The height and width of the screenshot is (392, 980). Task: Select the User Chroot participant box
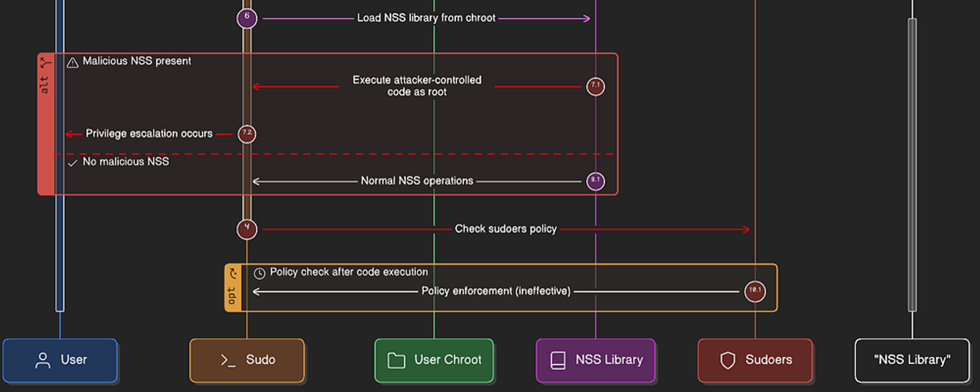(x=434, y=361)
